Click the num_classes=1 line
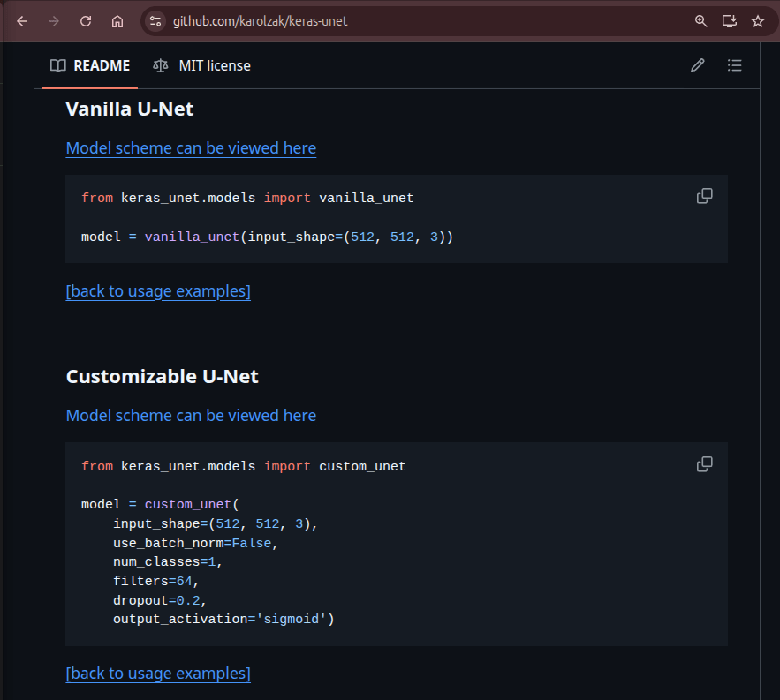 coord(168,562)
